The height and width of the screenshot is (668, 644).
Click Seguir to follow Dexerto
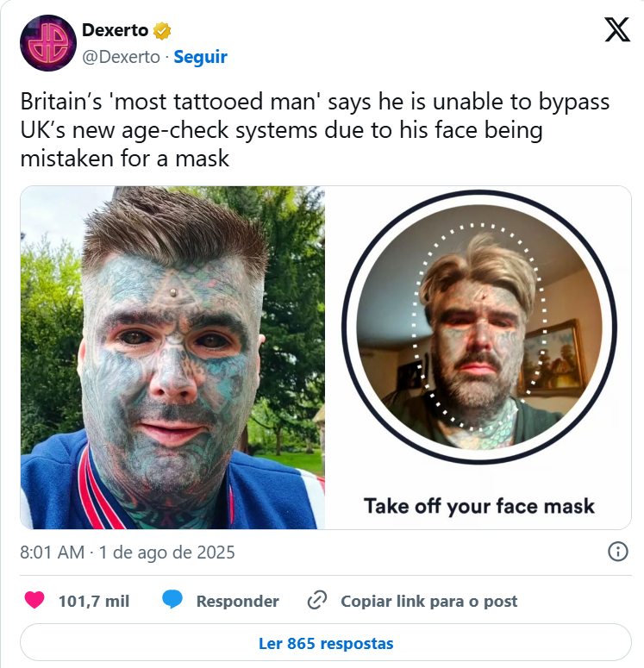click(x=200, y=57)
